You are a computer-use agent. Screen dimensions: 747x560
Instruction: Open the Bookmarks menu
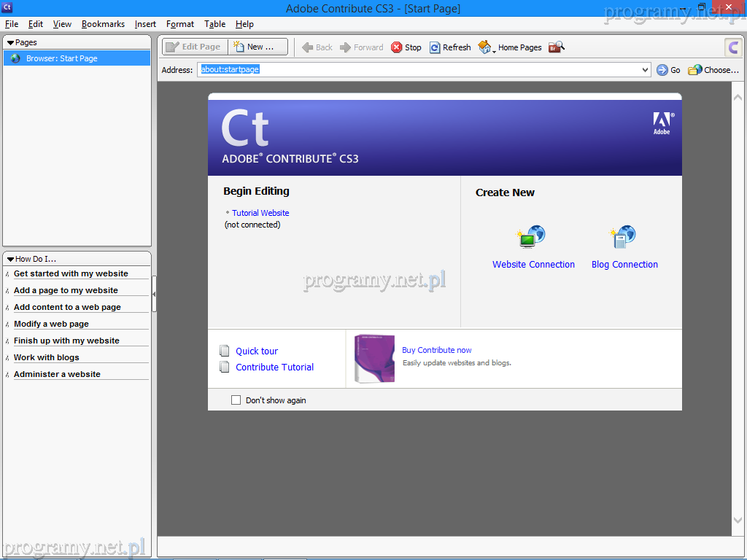103,24
